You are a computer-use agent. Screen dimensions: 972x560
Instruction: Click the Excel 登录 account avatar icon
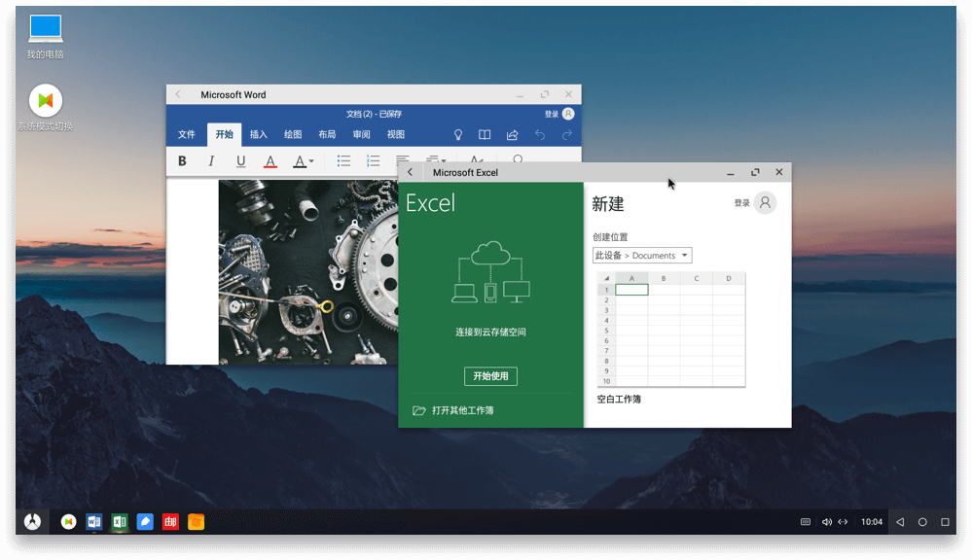tap(766, 202)
